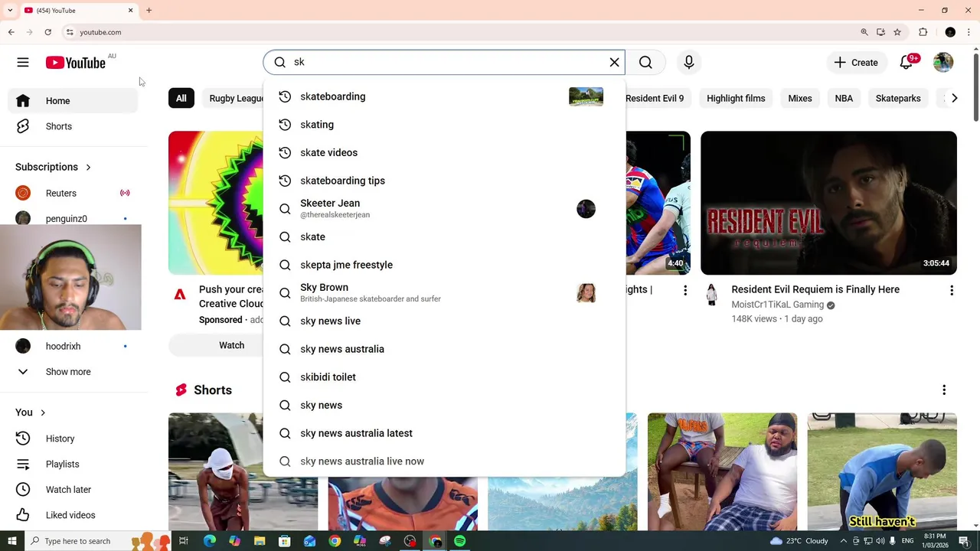This screenshot has height=551, width=980.
Task: Go to the YouTube logo home link
Action: 75,63
